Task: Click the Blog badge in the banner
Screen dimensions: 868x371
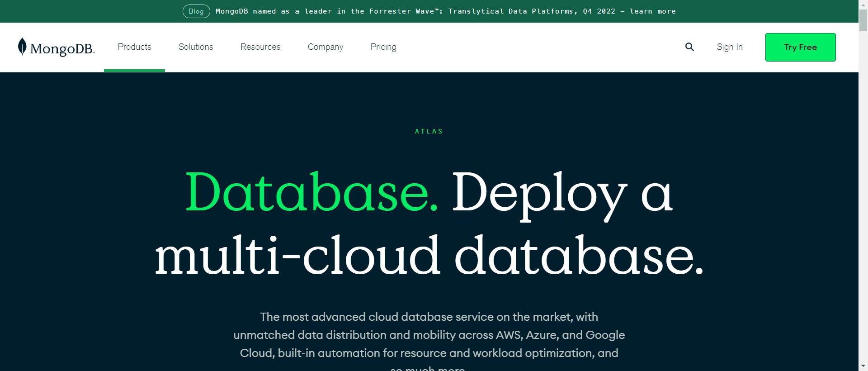Action: [196, 11]
